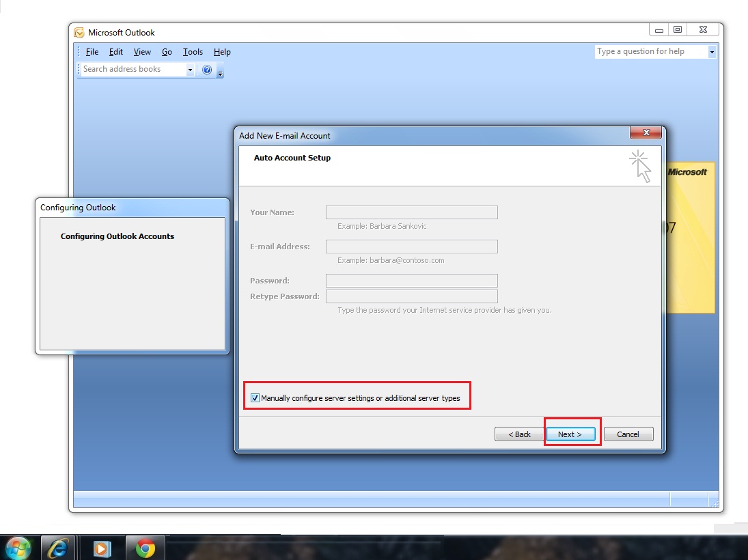Click the blue Help question mark icon
This screenshot has width=748, height=560.
point(207,70)
